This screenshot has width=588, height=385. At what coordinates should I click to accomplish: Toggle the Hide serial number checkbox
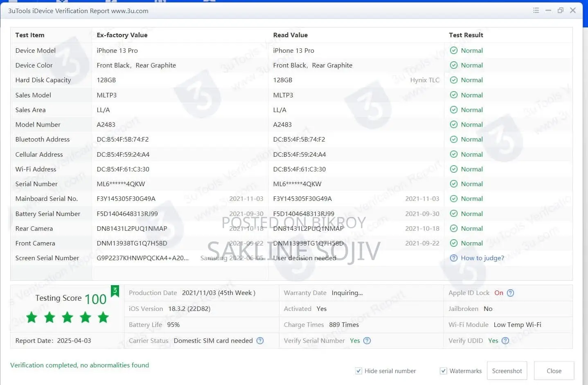[358, 371]
